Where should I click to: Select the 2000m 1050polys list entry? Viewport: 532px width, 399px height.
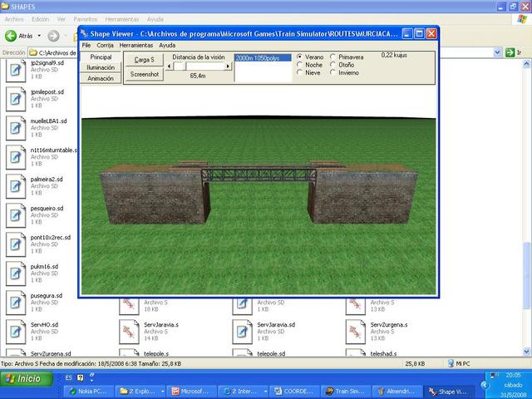262,58
